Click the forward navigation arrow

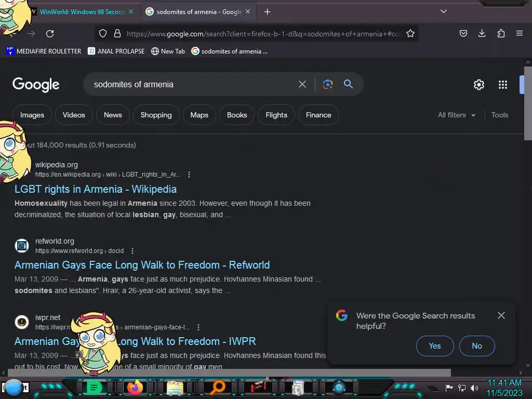pyautogui.click(x=31, y=34)
